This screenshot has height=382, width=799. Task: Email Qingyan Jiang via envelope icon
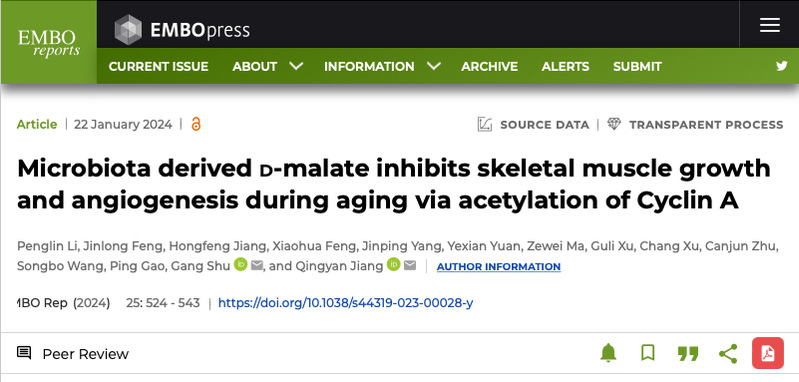pos(410,265)
